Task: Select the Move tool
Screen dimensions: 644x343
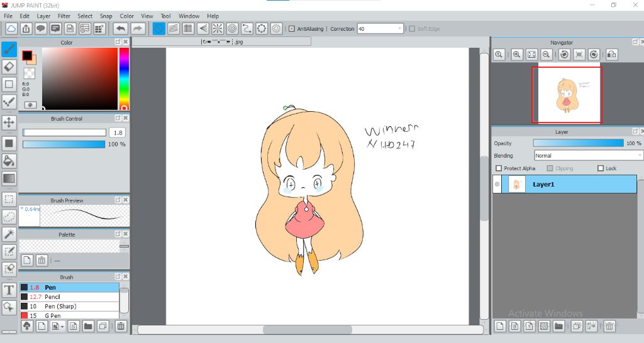Action: pyautogui.click(x=9, y=122)
